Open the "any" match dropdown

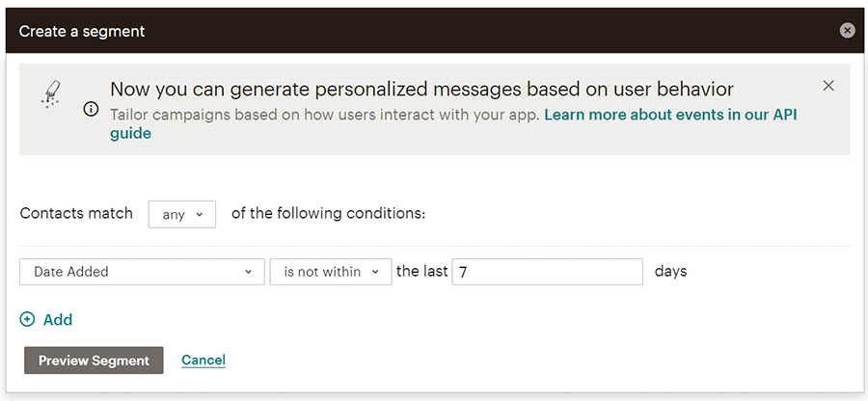coord(182,214)
